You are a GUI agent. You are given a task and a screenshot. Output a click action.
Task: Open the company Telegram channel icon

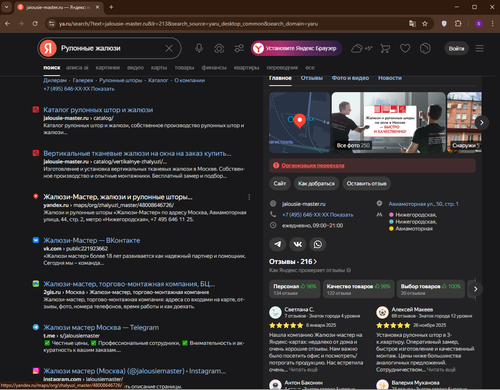point(277,244)
